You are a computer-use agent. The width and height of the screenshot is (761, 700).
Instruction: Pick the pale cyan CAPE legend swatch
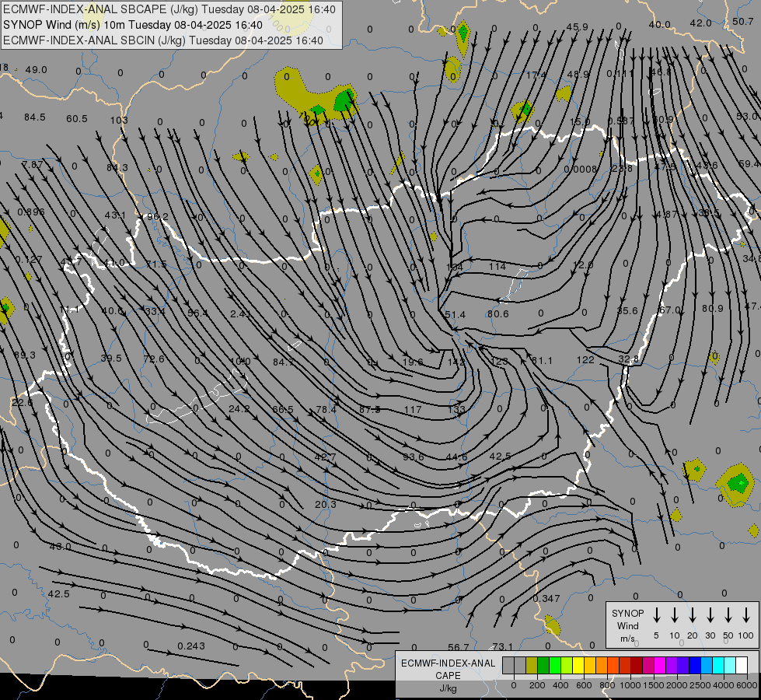tap(730, 665)
